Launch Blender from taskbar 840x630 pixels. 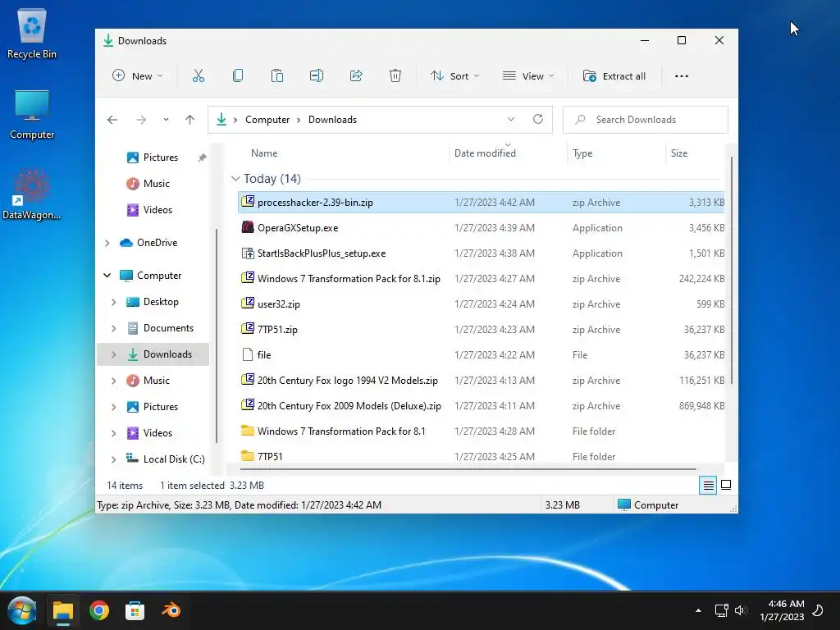tap(171, 610)
